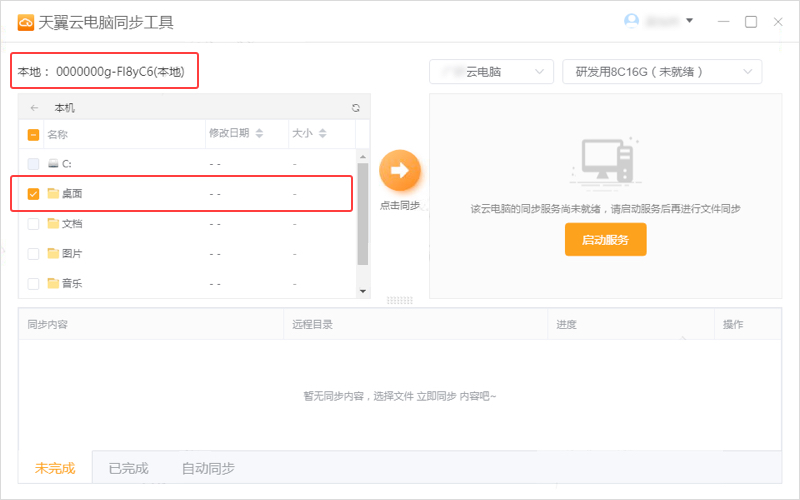
Task: Uncheck the 桌面 folder checkbox
Action: pyautogui.click(x=33, y=194)
